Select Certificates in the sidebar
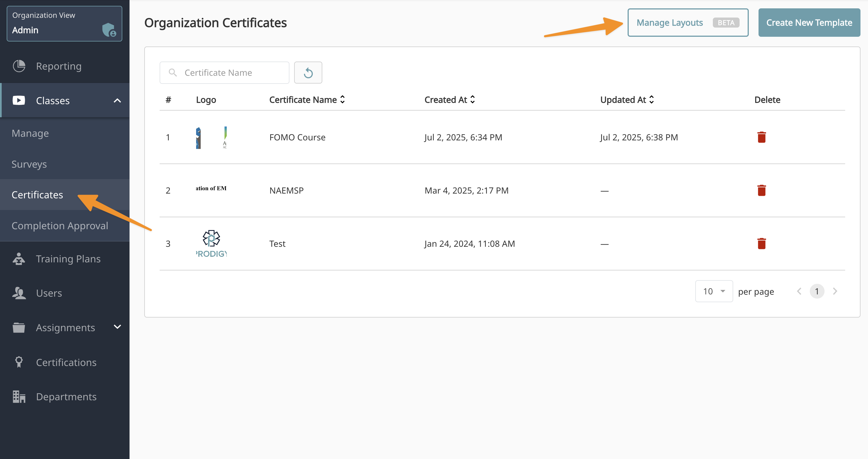Screen dimensions: 868x459 tap(65, 195)
